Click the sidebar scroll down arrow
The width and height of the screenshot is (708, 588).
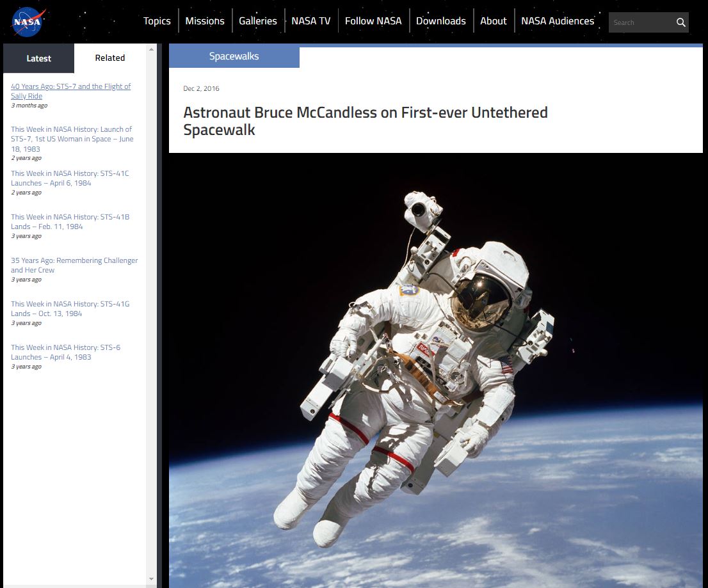coord(151,579)
